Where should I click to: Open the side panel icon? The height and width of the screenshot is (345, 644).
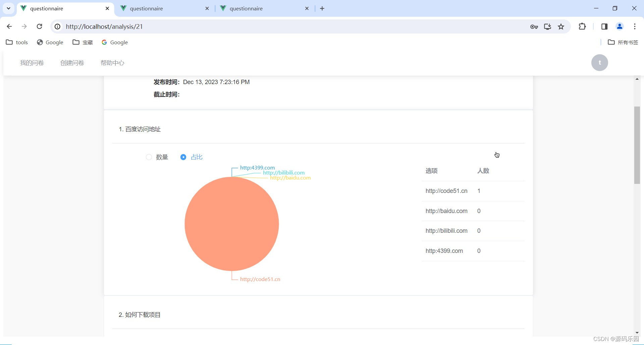point(604,26)
